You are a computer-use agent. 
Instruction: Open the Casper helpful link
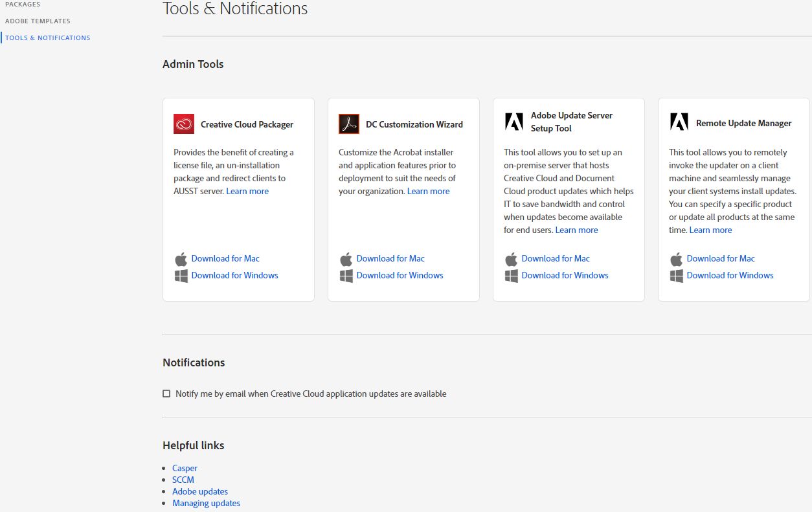(185, 468)
